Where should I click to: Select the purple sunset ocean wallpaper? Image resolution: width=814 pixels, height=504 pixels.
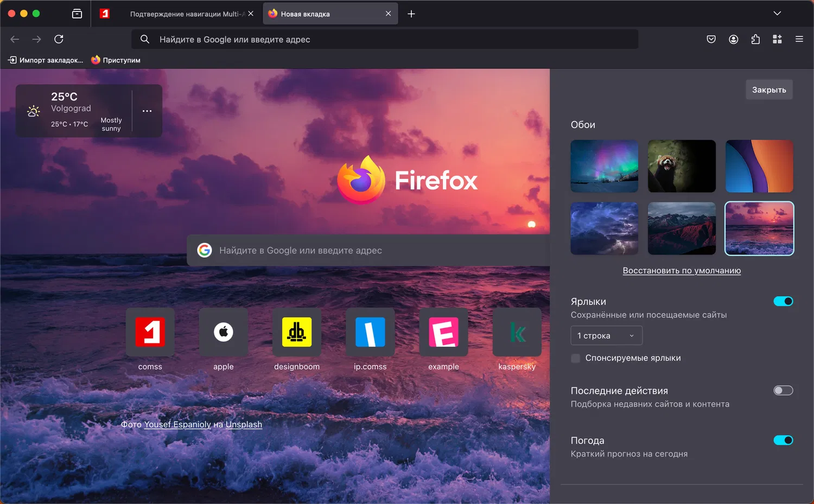tap(759, 228)
